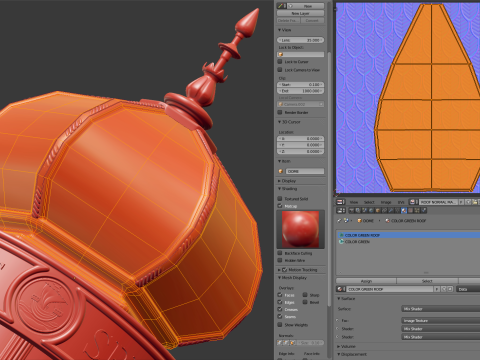Screen dimensions: 480x360
Task: Click the material browse sphere icon beside COLOR GREEN ROOF field
Action: pos(341,289)
